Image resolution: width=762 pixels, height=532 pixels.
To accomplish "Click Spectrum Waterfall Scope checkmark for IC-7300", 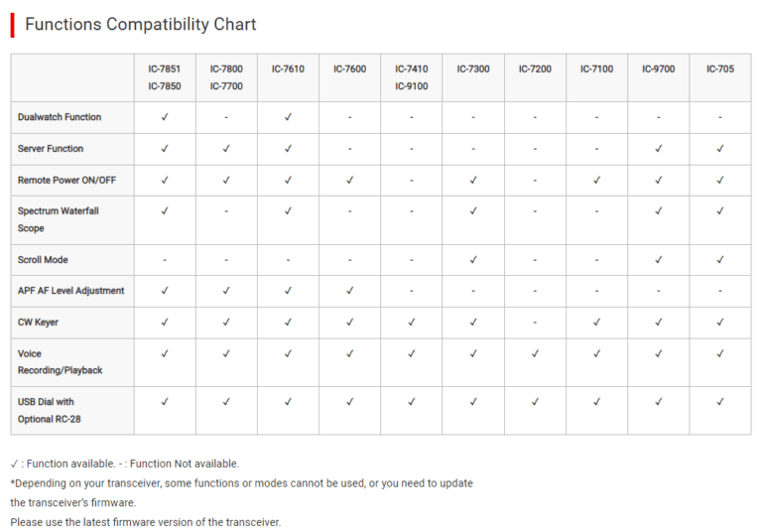I will click(x=473, y=211).
